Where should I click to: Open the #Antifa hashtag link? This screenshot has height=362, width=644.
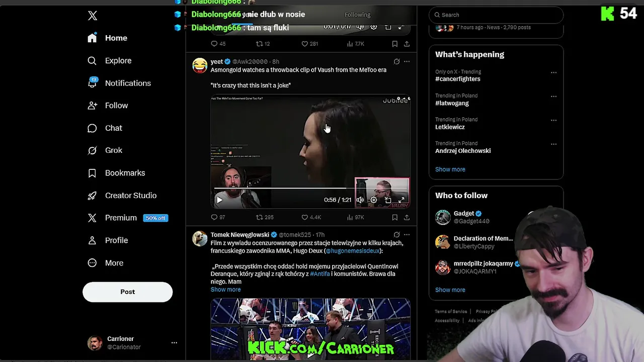pos(319,274)
